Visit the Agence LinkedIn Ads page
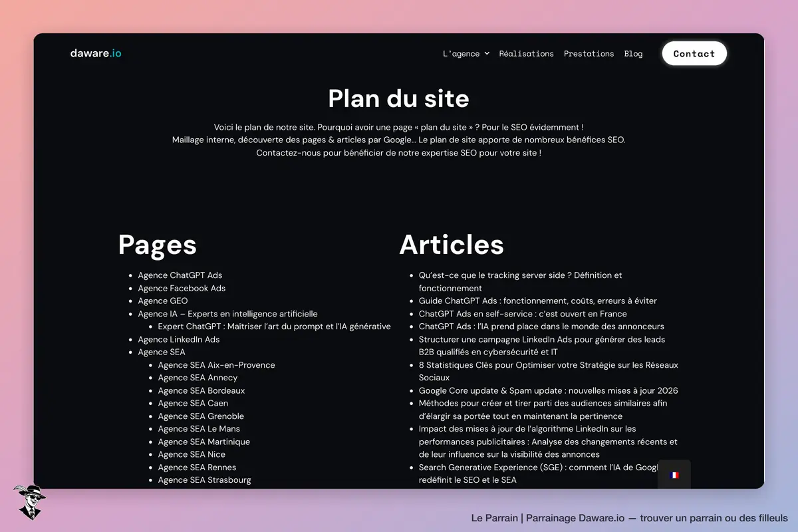 point(178,339)
